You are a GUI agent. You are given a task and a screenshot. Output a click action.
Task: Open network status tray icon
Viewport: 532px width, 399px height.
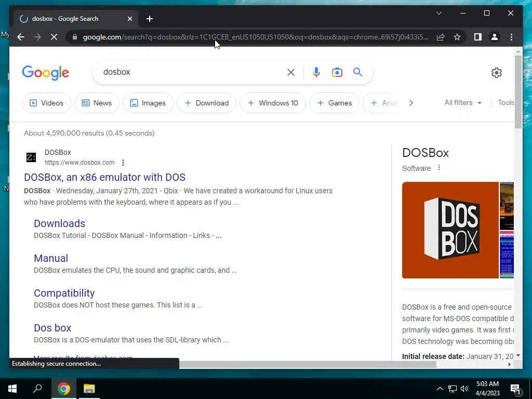tap(453, 389)
